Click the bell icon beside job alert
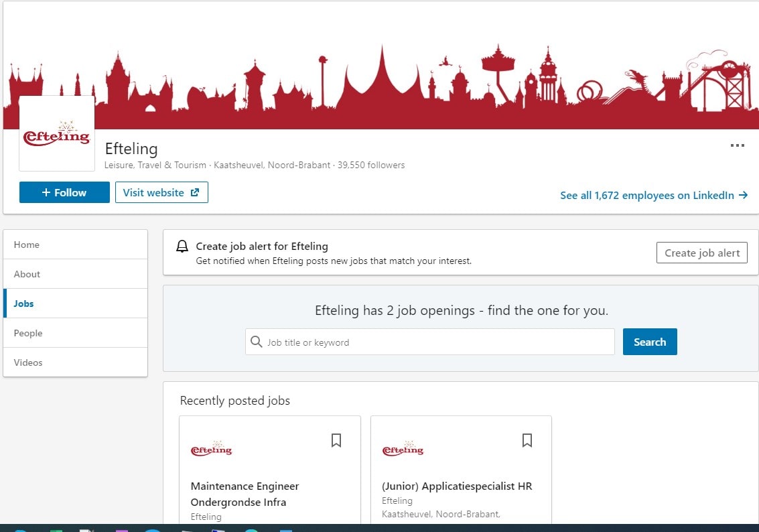The height and width of the screenshot is (532, 759). (182, 247)
